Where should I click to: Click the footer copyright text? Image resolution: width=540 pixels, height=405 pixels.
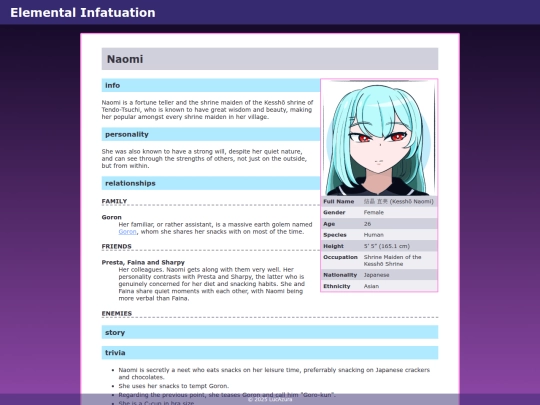tap(270, 399)
